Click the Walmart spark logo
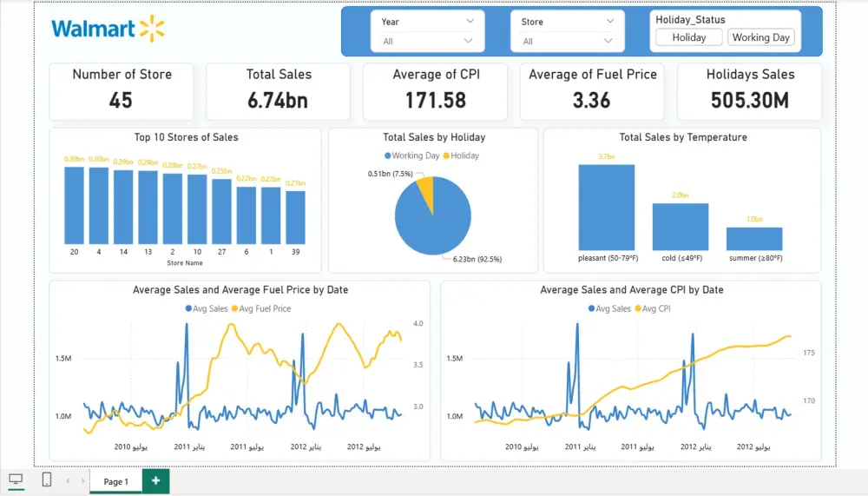868x496 pixels. click(x=152, y=29)
